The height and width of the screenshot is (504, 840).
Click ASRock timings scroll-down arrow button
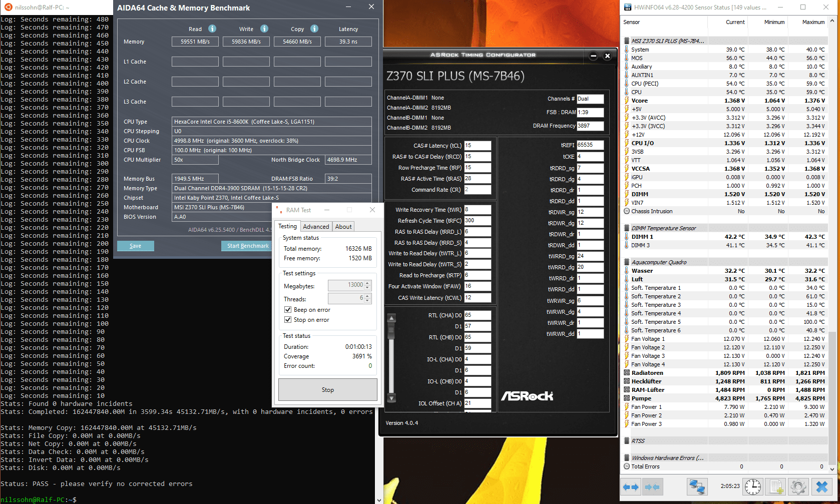click(392, 398)
